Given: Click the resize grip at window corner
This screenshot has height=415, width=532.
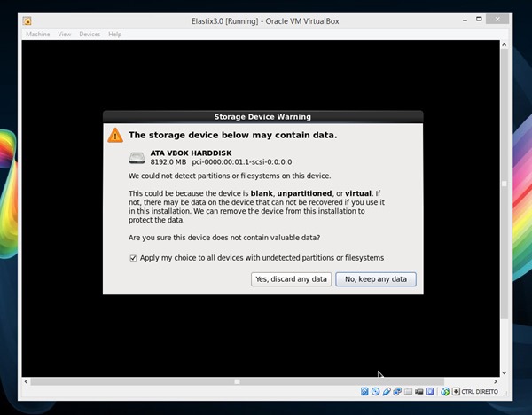Looking at the screenshot, I should pos(505,394).
